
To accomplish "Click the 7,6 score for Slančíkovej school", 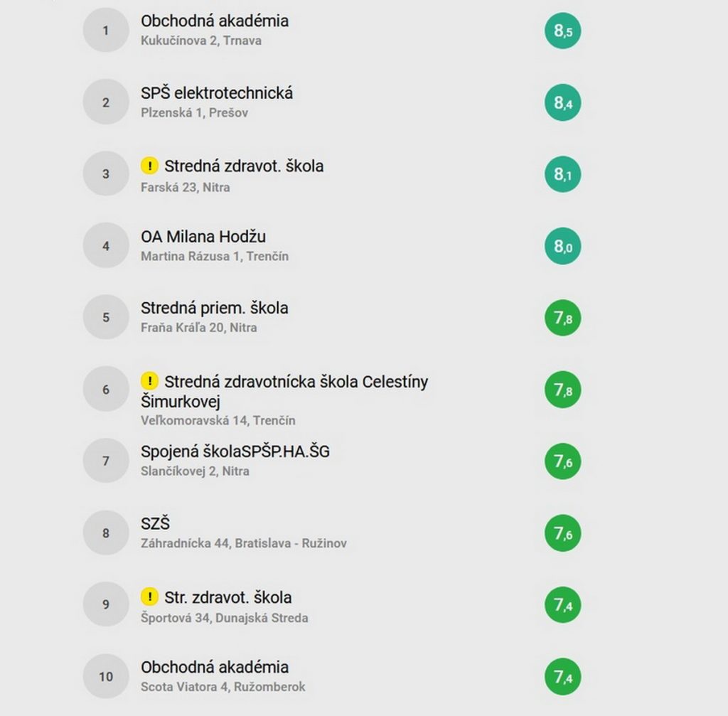I will 563,461.
